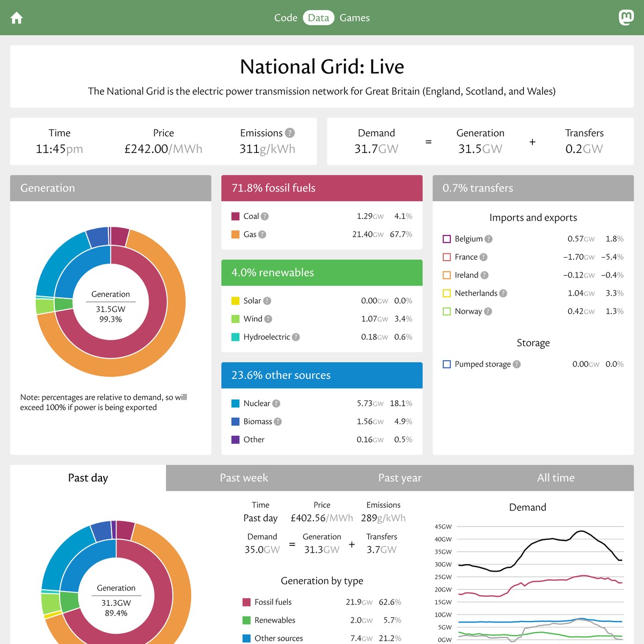Click the help icon next to Emissions

click(289, 133)
